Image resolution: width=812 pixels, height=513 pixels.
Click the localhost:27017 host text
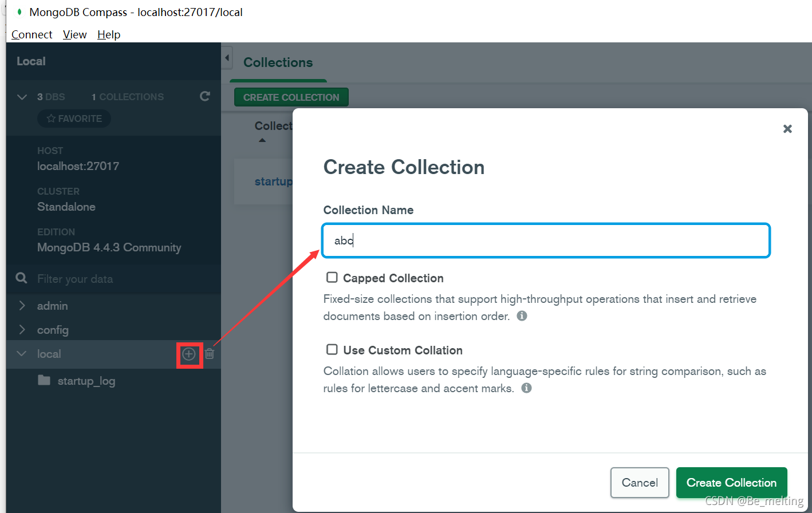pyautogui.click(x=78, y=166)
